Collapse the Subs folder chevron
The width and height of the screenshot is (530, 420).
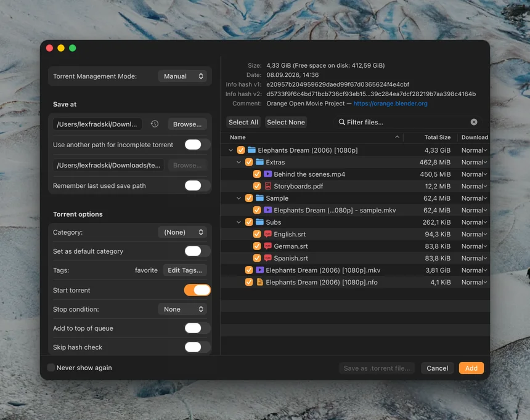238,222
